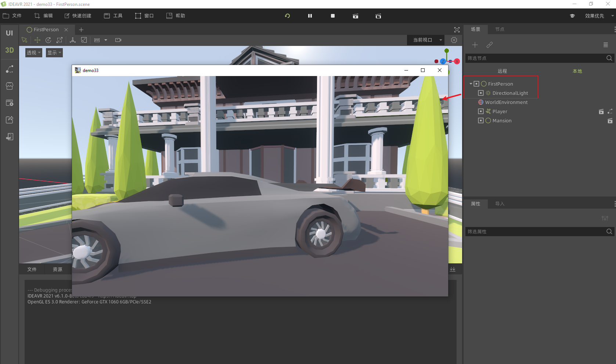Toggle Player node visibility box
Screen dimensions: 616x364
(481, 111)
